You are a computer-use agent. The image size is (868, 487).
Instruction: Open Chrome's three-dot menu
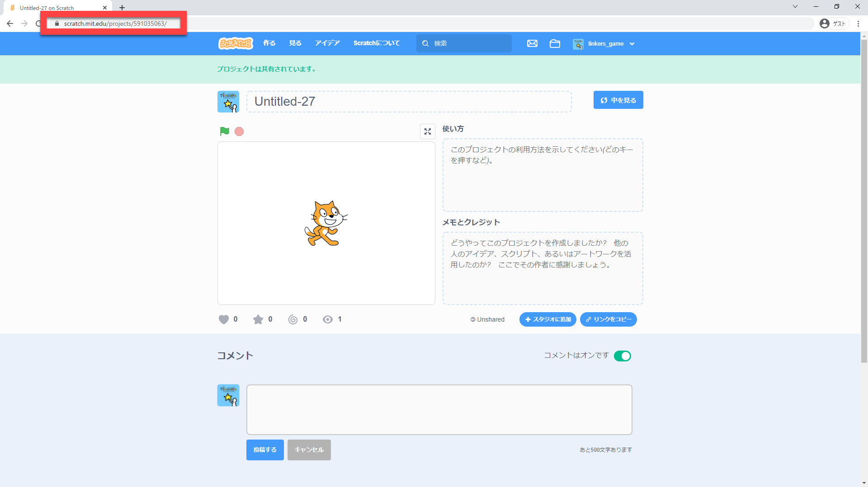point(858,23)
